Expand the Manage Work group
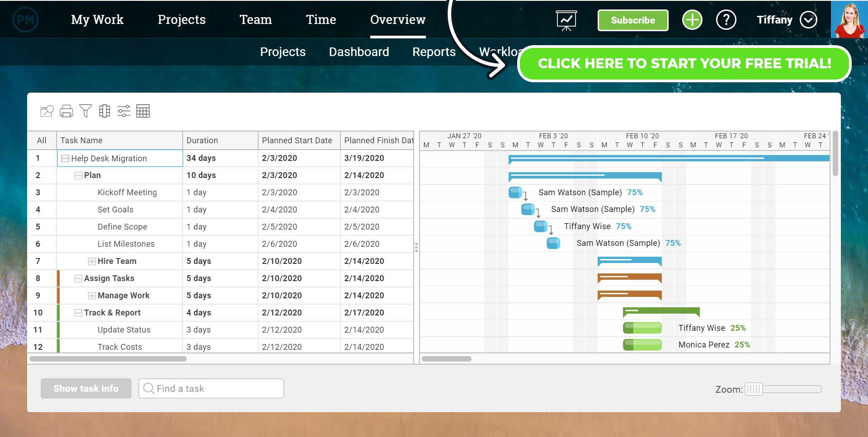This screenshot has width=868, height=437. tap(92, 296)
